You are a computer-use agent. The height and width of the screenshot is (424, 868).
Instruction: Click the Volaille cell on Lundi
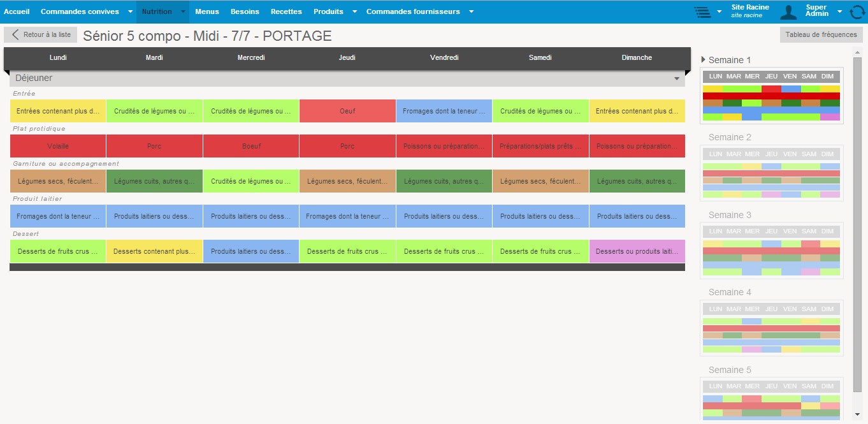[58, 146]
